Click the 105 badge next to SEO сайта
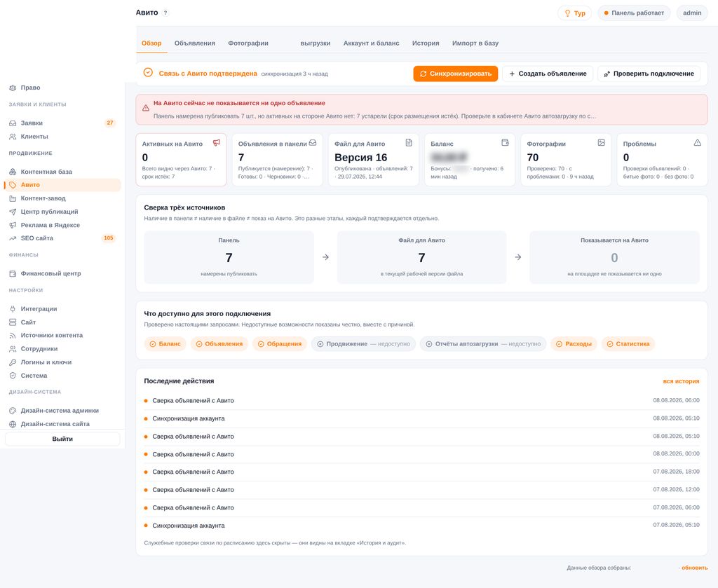 pos(109,238)
